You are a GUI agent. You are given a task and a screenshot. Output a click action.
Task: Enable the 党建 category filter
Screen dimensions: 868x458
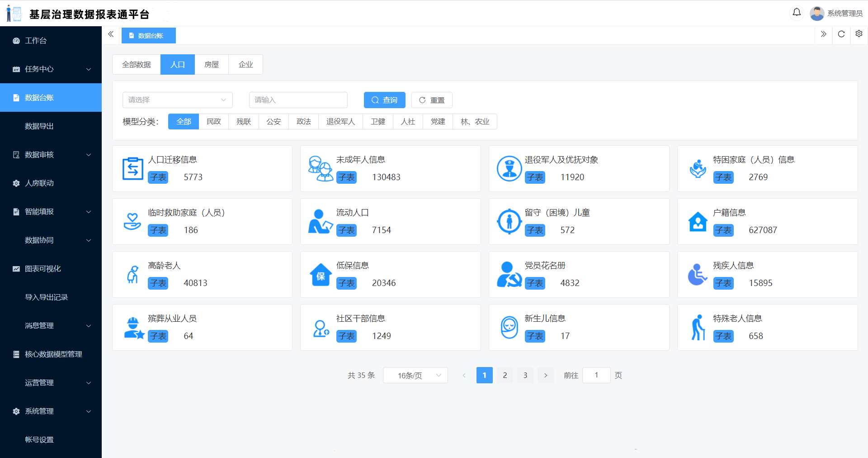coord(437,121)
